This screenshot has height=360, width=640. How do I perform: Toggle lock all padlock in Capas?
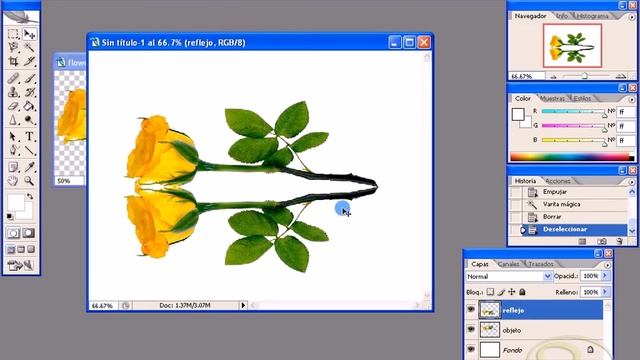click(522, 292)
